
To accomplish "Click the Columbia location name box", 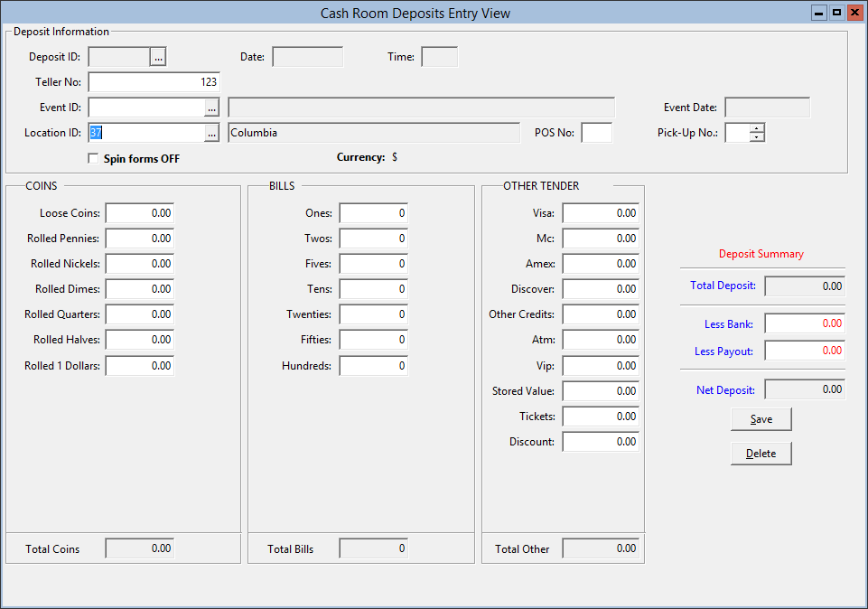I will (x=374, y=133).
